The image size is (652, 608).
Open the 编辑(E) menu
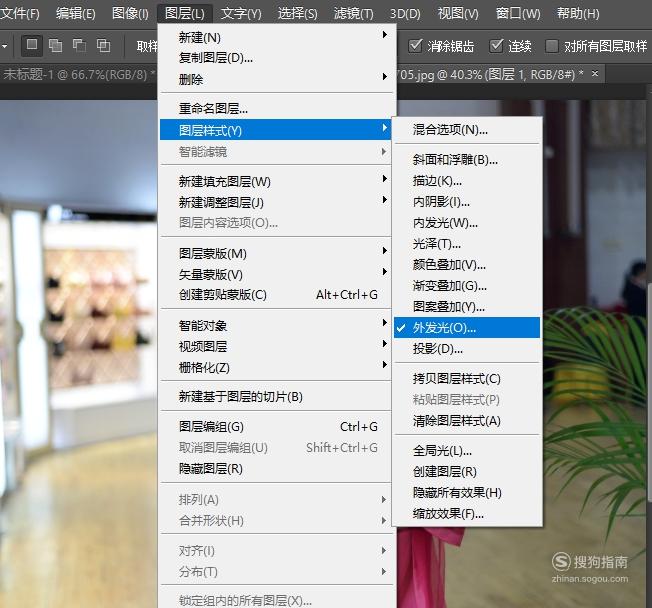click(76, 13)
